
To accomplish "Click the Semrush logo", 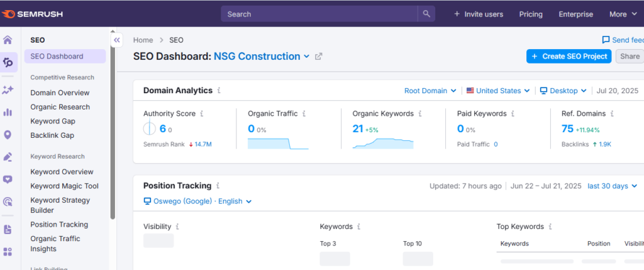I will 32,14.
